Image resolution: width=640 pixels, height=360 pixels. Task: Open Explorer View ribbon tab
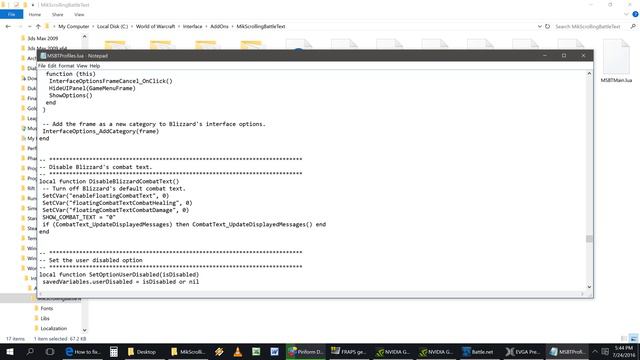[79, 14]
